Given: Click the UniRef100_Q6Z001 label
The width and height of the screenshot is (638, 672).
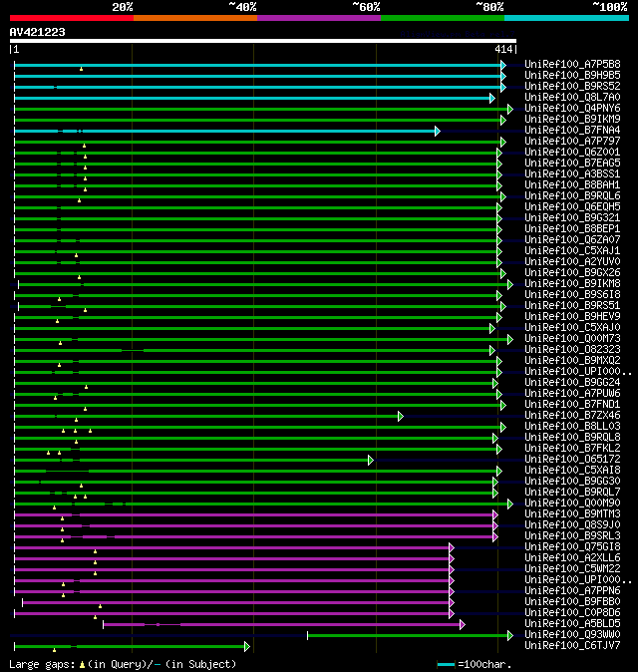Looking at the screenshot, I should click(572, 153).
